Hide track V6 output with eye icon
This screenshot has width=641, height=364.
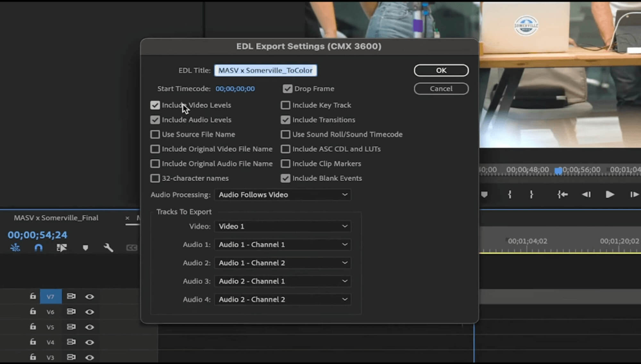click(x=90, y=312)
